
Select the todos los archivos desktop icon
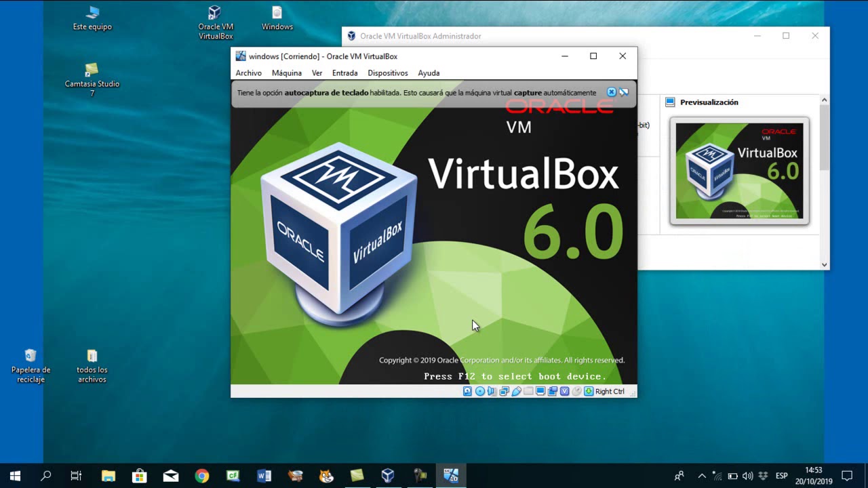(x=92, y=366)
